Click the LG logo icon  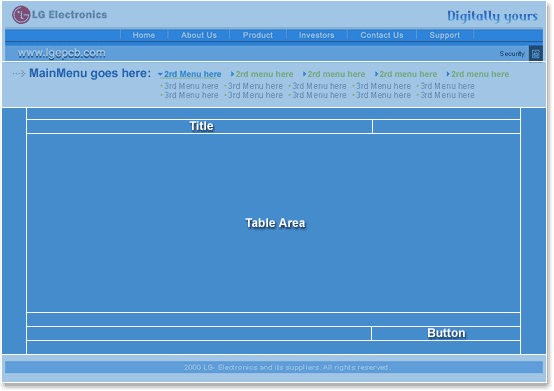pyautogui.click(x=21, y=15)
